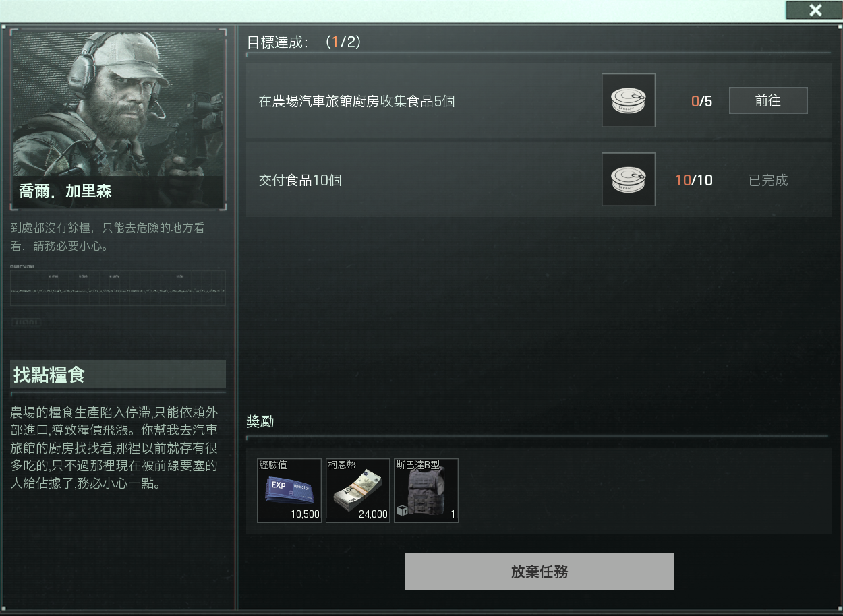Image resolution: width=843 pixels, height=616 pixels.
Task: Click the 喬爾.加里森 name label
Action: pyautogui.click(x=65, y=191)
